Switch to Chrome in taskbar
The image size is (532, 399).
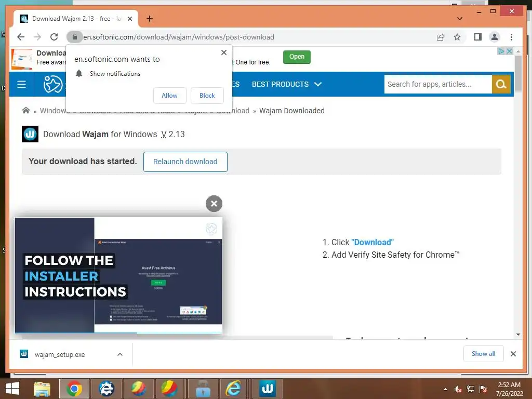point(74,389)
